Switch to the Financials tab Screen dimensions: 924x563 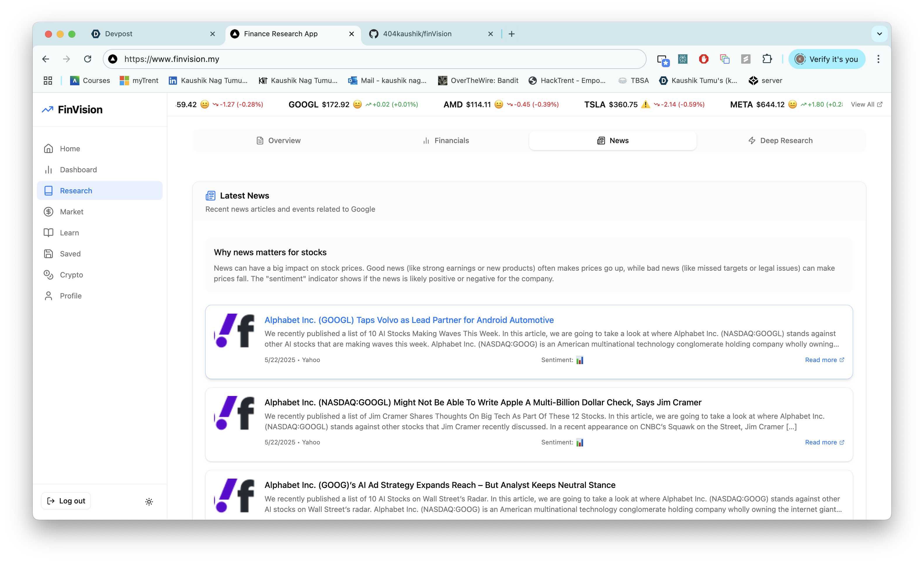pyautogui.click(x=446, y=141)
